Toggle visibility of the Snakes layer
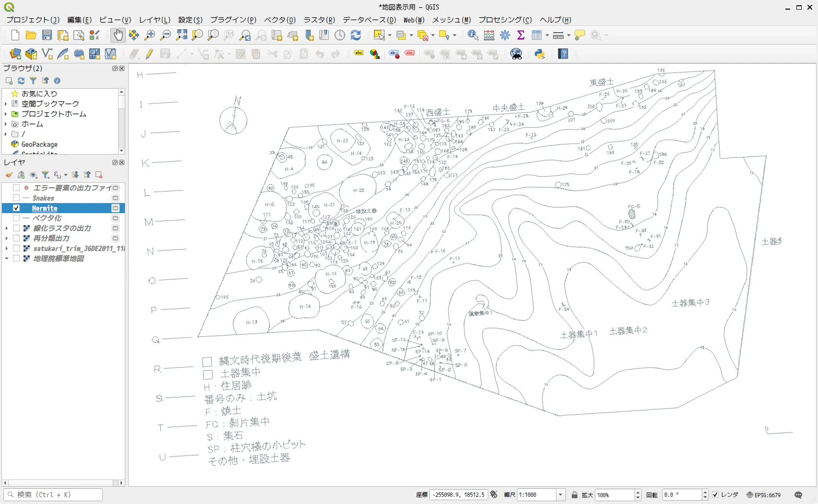818x504 pixels. point(16,198)
